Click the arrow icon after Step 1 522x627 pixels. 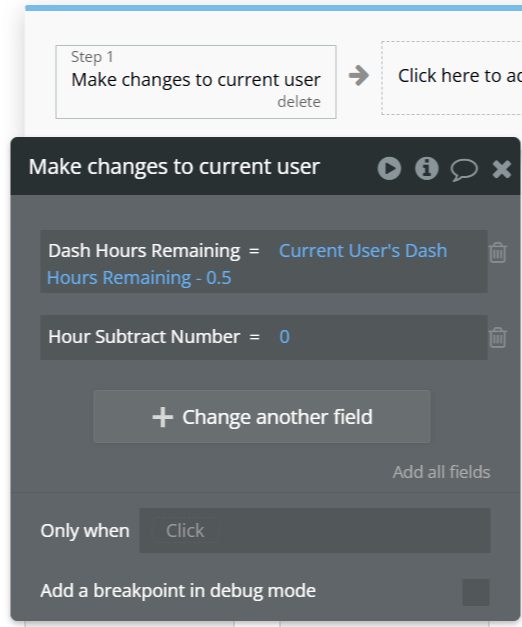tap(359, 76)
